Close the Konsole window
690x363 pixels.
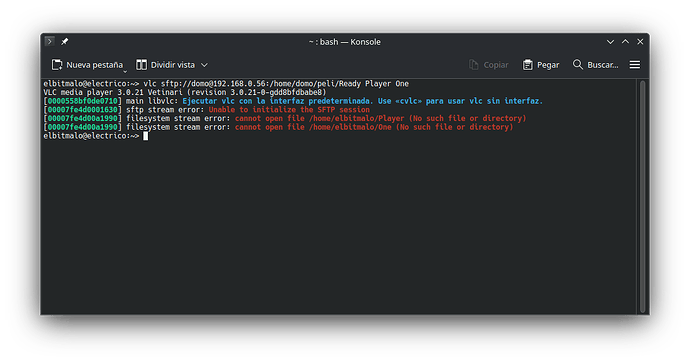tap(640, 41)
